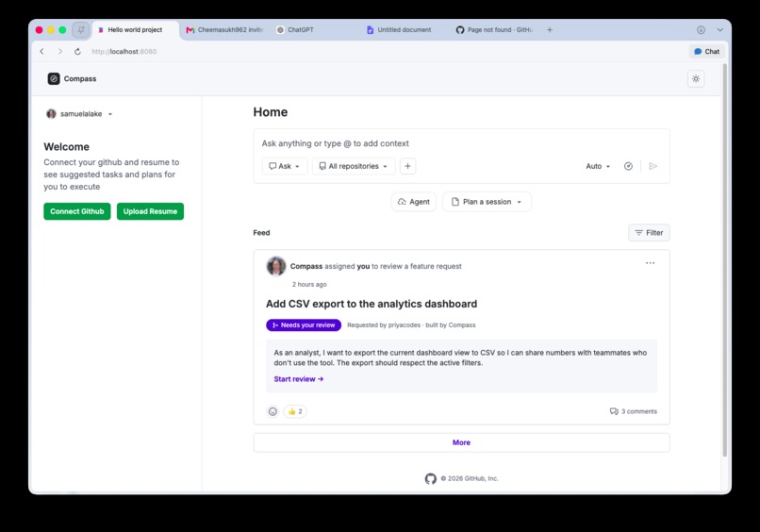This screenshot has width=760, height=532.
Task: Click the 2 hours ago timestamp
Action: click(309, 284)
